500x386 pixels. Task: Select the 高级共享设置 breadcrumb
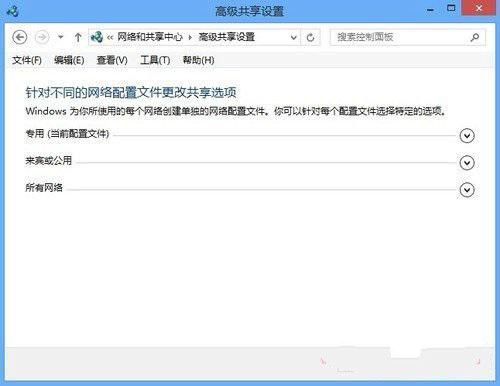[x=227, y=37]
